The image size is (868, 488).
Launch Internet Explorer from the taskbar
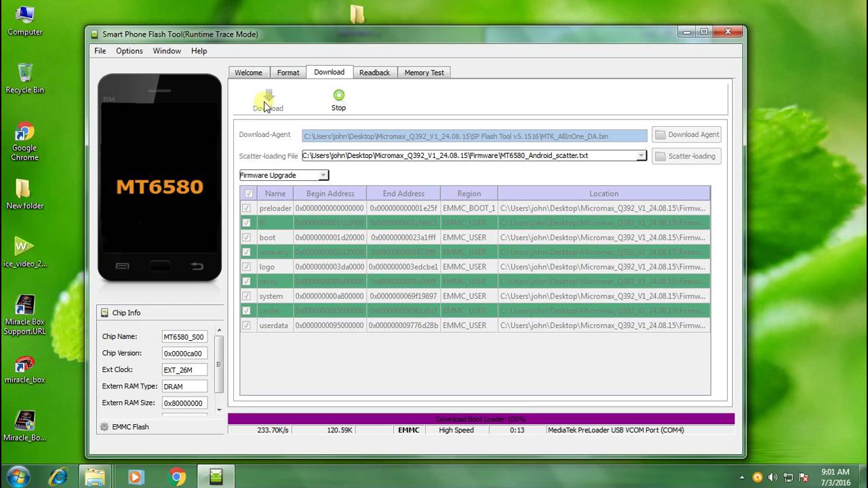pyautogui.click(x=58, y=476)
